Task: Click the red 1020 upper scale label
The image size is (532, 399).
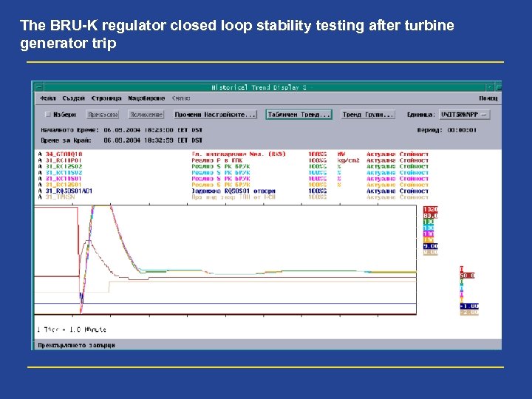Action: click(431, 209)
